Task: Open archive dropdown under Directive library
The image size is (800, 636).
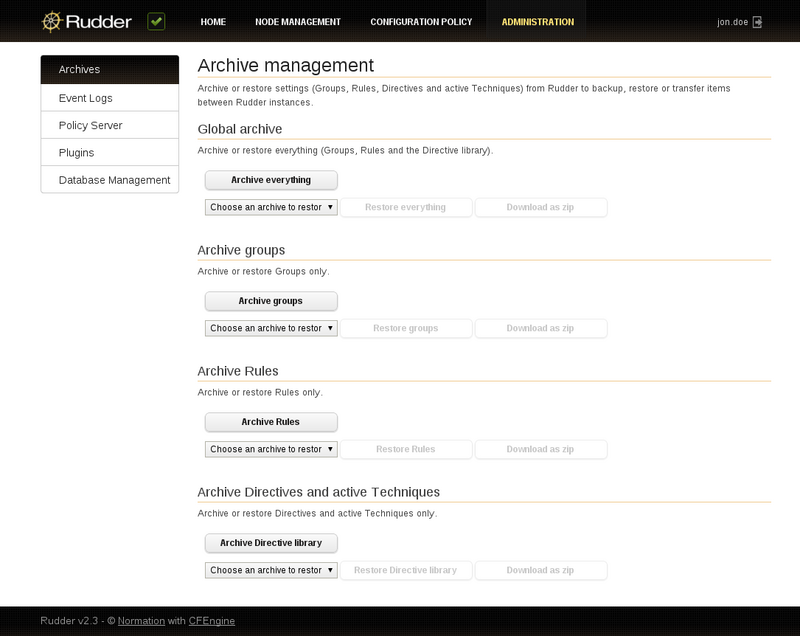Action: [271, 570]
